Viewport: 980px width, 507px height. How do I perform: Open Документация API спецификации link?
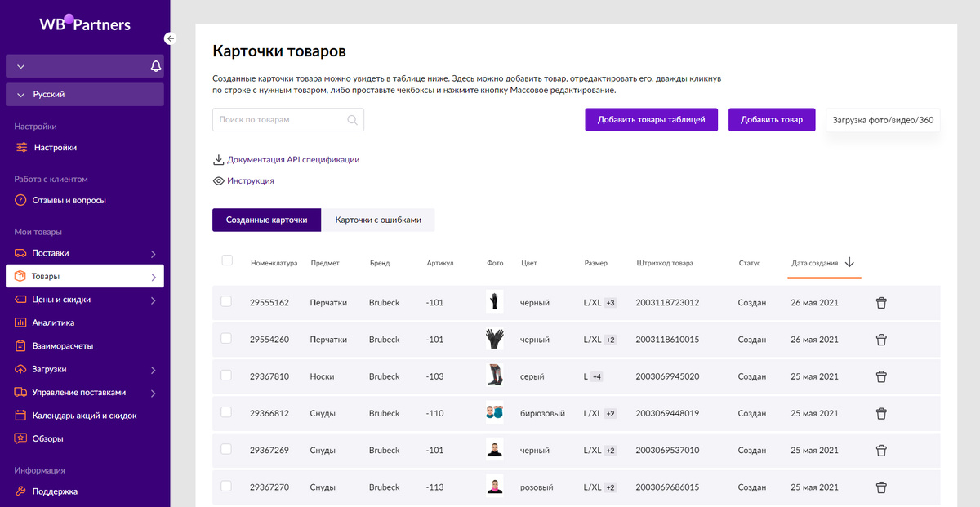pos(293,160)
